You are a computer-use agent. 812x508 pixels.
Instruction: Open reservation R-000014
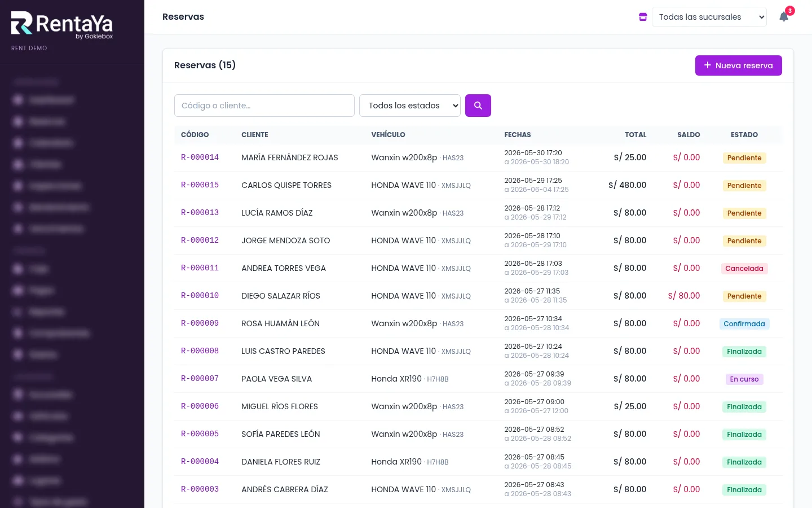click(200, 157)
